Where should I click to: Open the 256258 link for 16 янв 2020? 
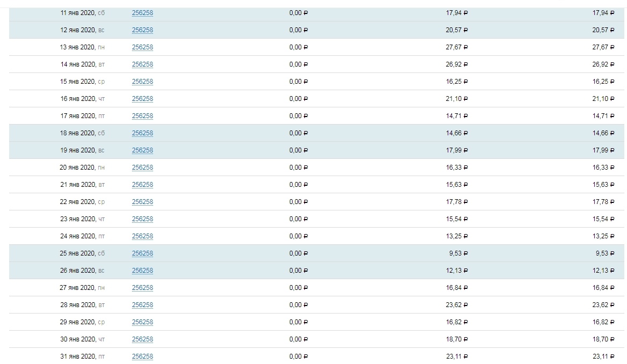coord(142,99)
